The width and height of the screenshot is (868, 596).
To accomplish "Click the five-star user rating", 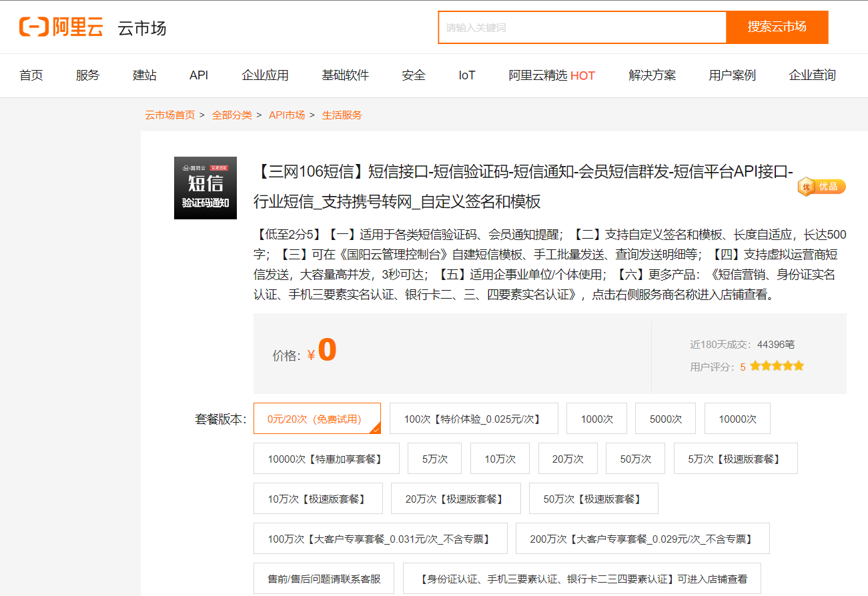I will [x=777, y=366].
